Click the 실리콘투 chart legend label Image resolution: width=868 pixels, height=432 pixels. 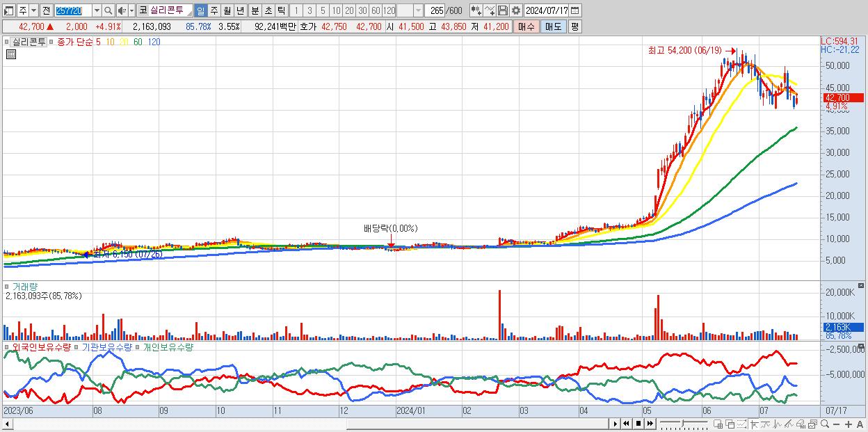29,42
